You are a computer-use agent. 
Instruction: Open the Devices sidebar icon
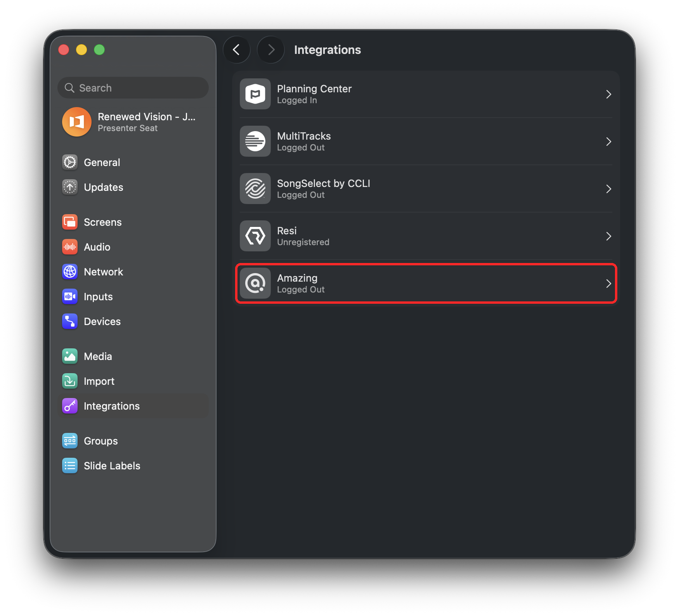70,321
